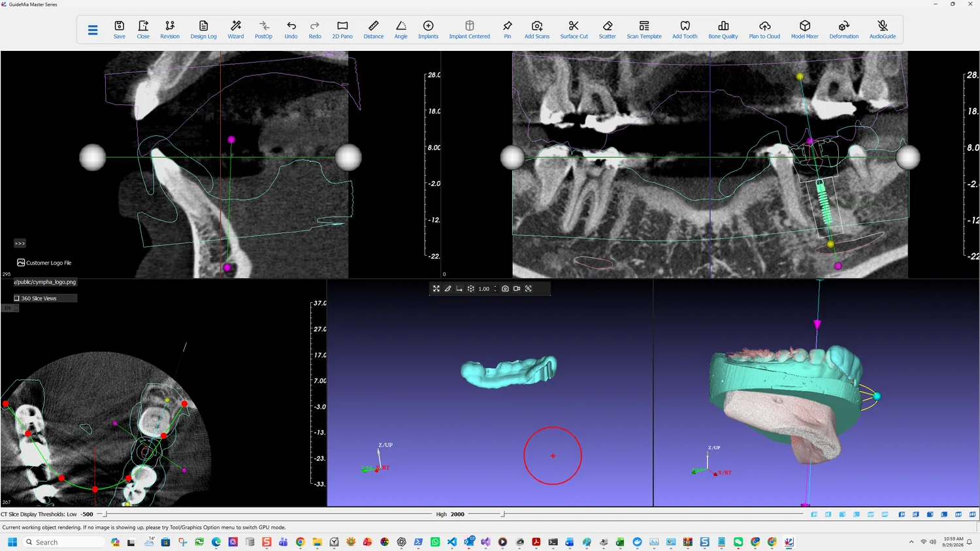
Task: Activate Implant Centered view
Action: [x=470, y=29]
